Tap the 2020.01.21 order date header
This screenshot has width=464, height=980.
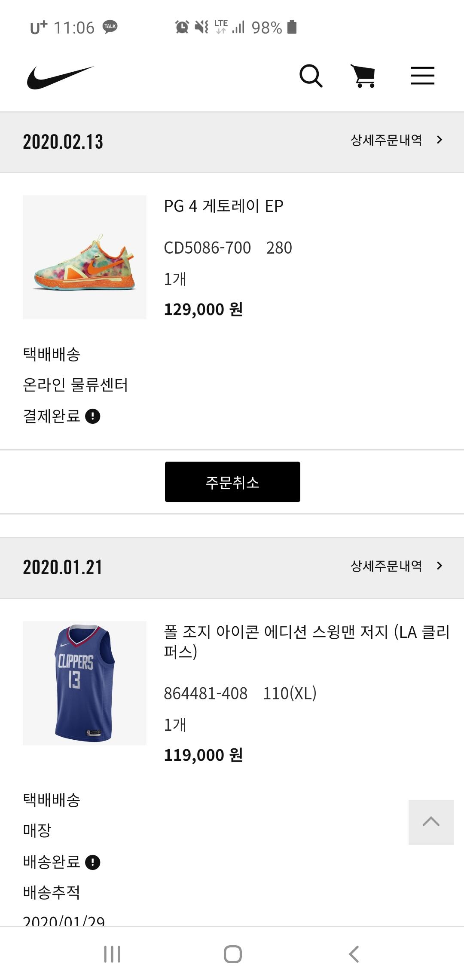(x=63, y=567)
